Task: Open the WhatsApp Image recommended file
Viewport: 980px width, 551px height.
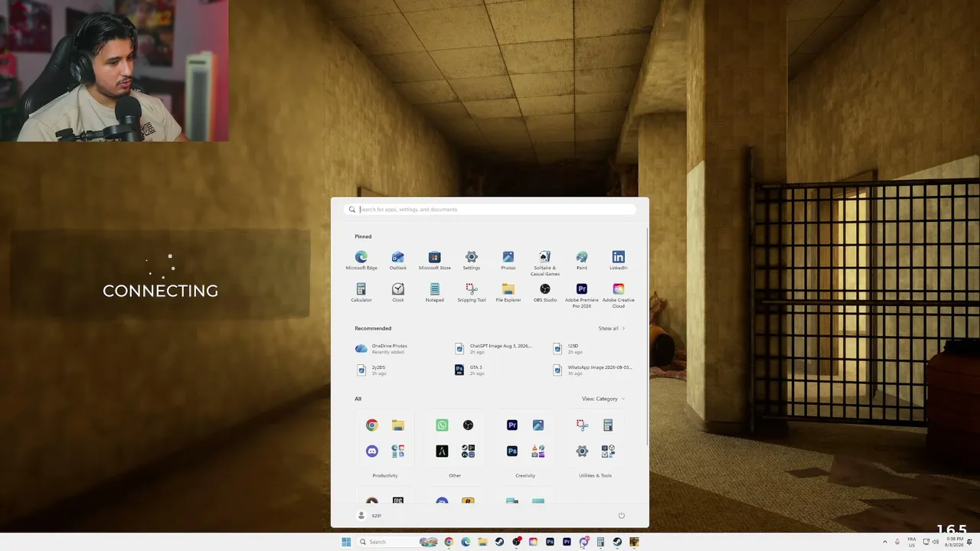Action: pos(593,370)
